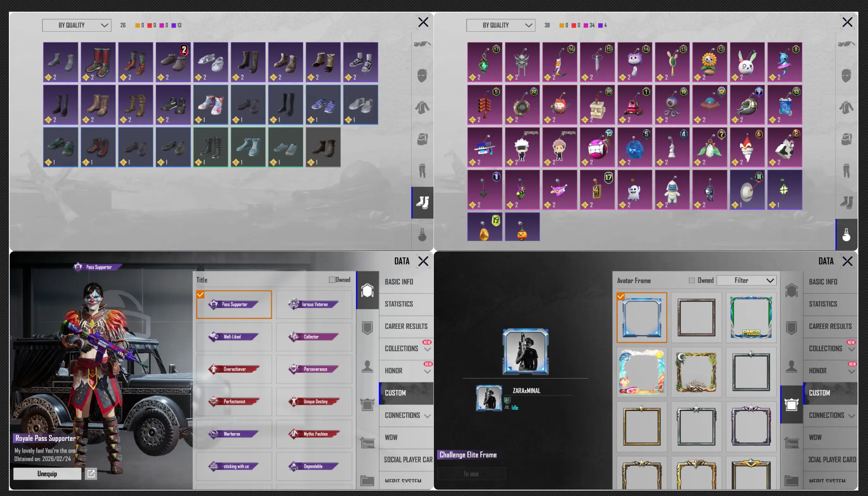Switch to Career Results in right profile menu
Image resolution: width=868 pixels, height=496 pixels.
(x=830, y=326)
